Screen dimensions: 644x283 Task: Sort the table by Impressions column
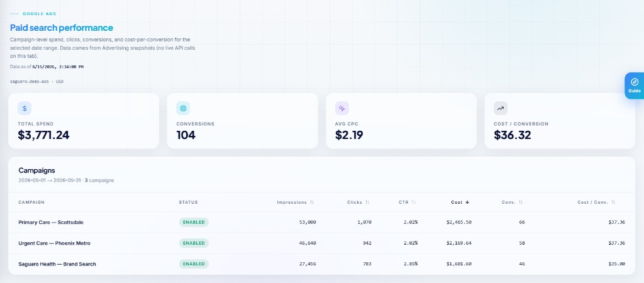click(x=296, y=202)
